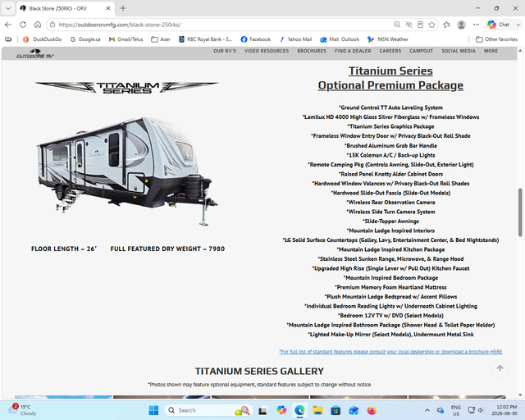Viewport: 525px width, 420px height.
Task: Open OUR RV'S menu
Action: click(x=225, y=51)
